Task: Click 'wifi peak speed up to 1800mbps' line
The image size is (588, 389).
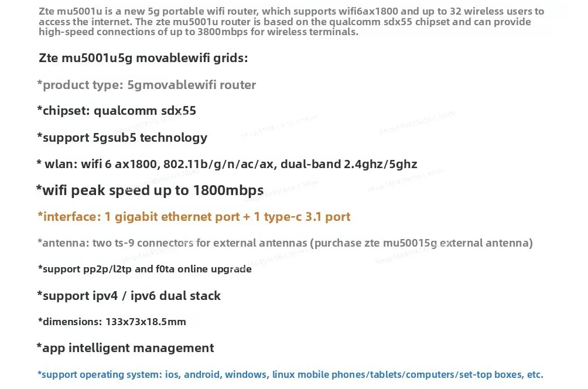Action: (x=150, y=190)
